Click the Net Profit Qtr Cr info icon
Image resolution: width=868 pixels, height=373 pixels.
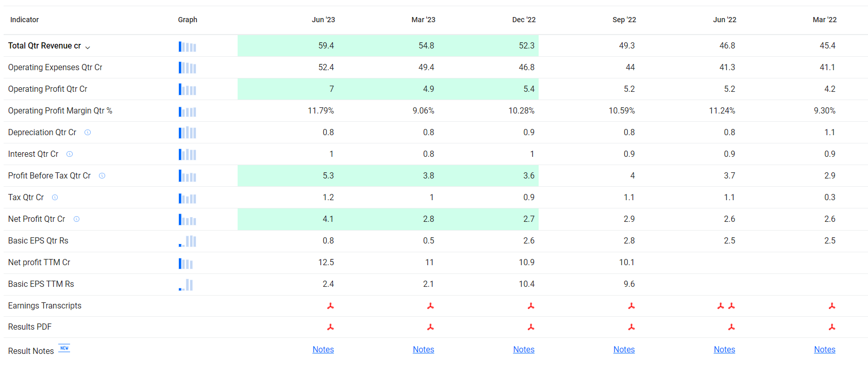click(76, 219)
